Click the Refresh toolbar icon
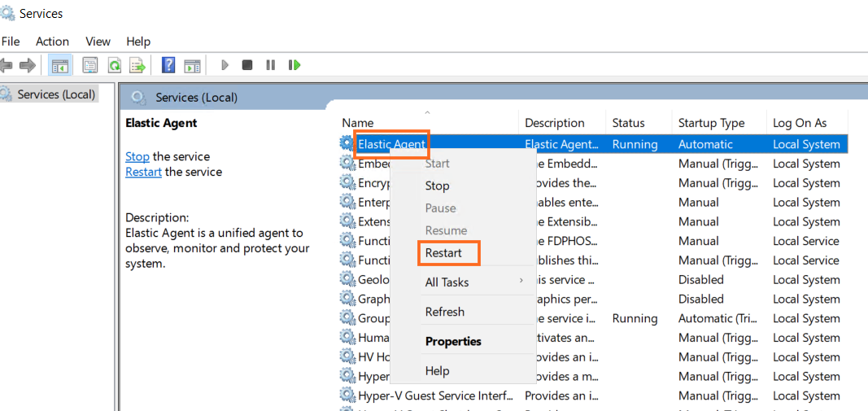This screenshot has width=868, height=411. 114,65
